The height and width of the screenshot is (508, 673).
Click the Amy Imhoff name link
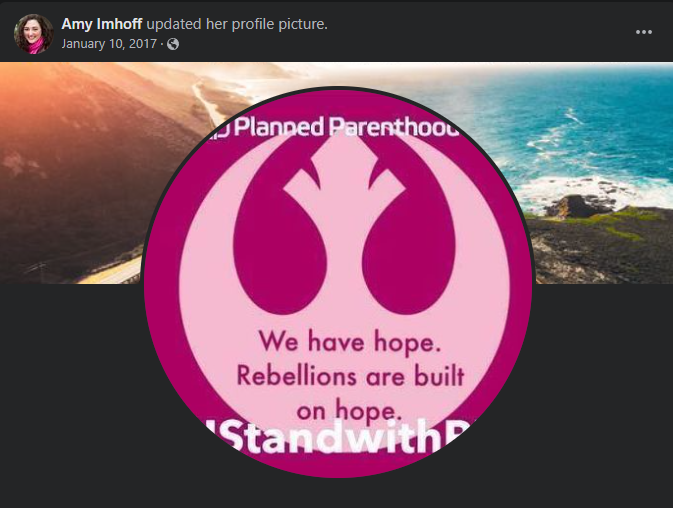101,24
